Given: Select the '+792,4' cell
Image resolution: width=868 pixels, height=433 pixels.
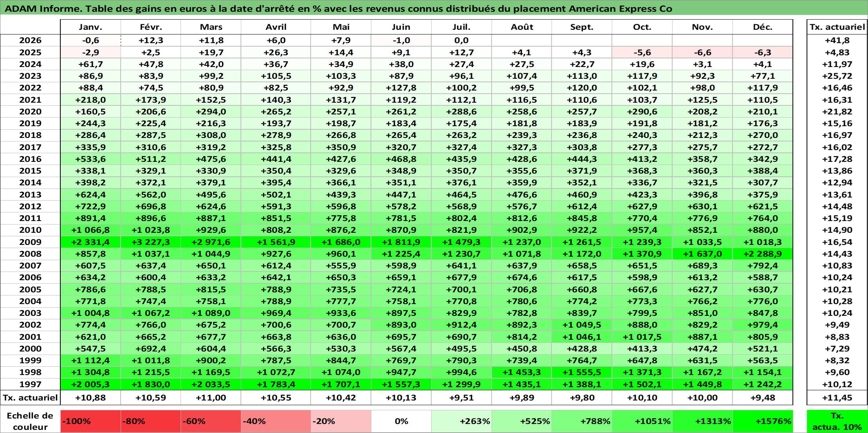Looking at the screenshot, I should (x=763, y=266).
